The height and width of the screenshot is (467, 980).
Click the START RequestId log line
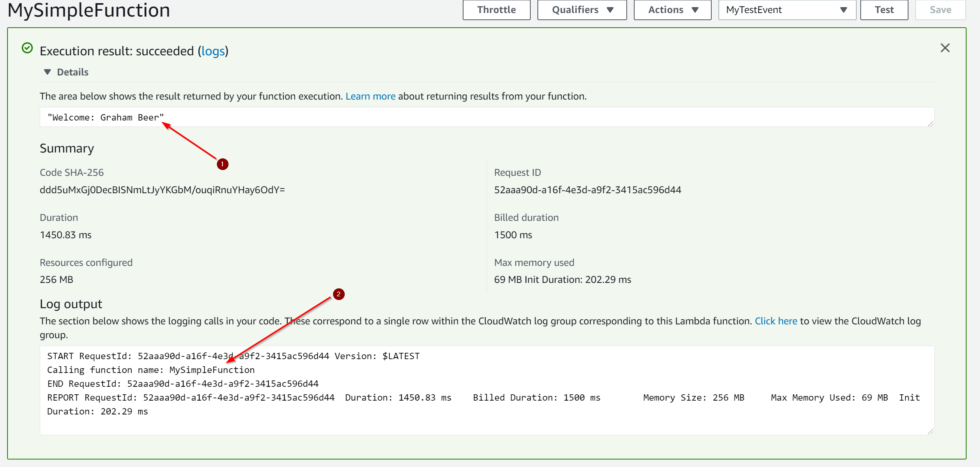(x=234, y=356)
